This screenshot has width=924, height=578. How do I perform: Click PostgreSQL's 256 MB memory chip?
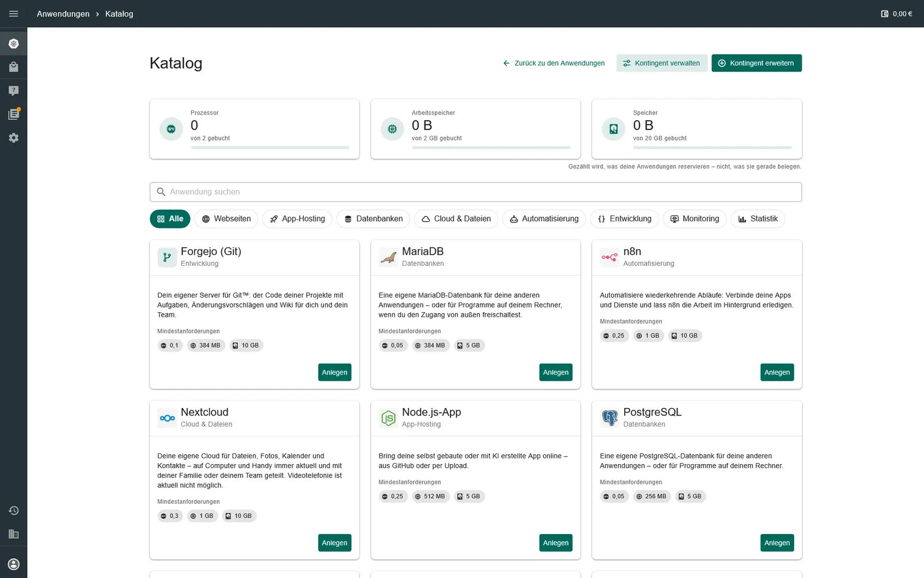[x=651, y=497]
